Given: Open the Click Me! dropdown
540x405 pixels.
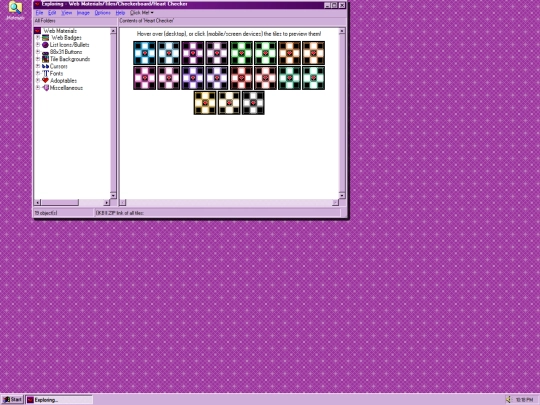Looking at the screenshot, I should [142, 13].
